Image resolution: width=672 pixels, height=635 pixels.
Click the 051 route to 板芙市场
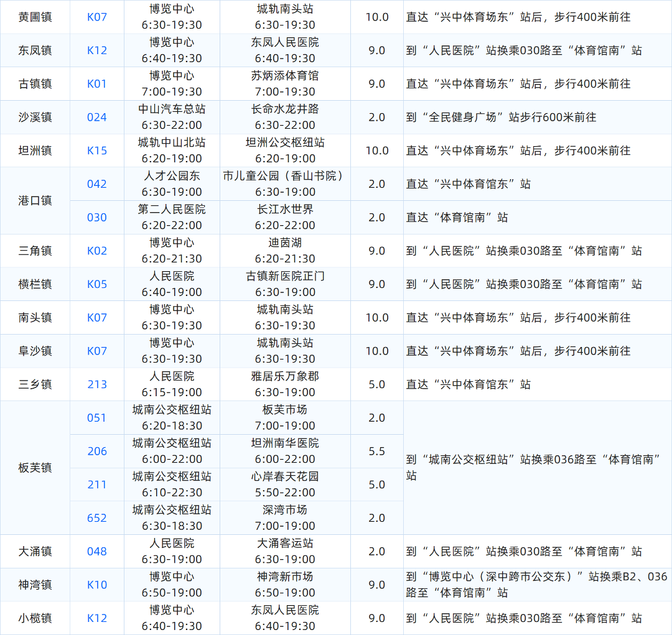pyautogui.click(x=97, y=418)
